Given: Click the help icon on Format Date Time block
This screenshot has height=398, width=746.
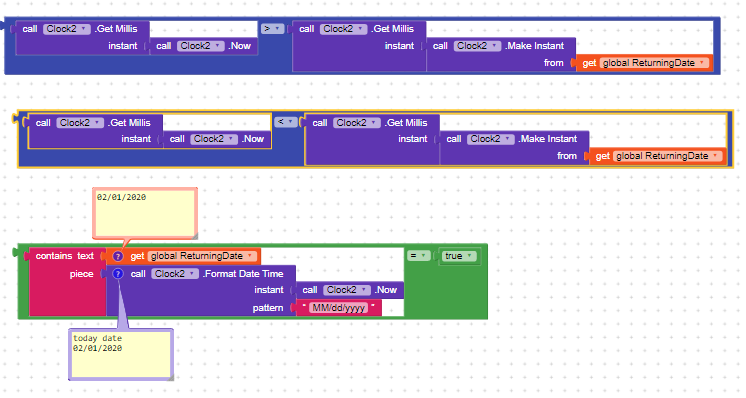Looking at the screenshot, I should (118, 274).
